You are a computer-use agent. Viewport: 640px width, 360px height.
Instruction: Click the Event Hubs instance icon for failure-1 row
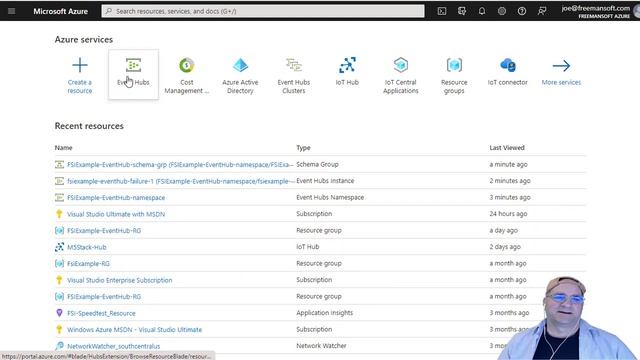coord(59,181)
